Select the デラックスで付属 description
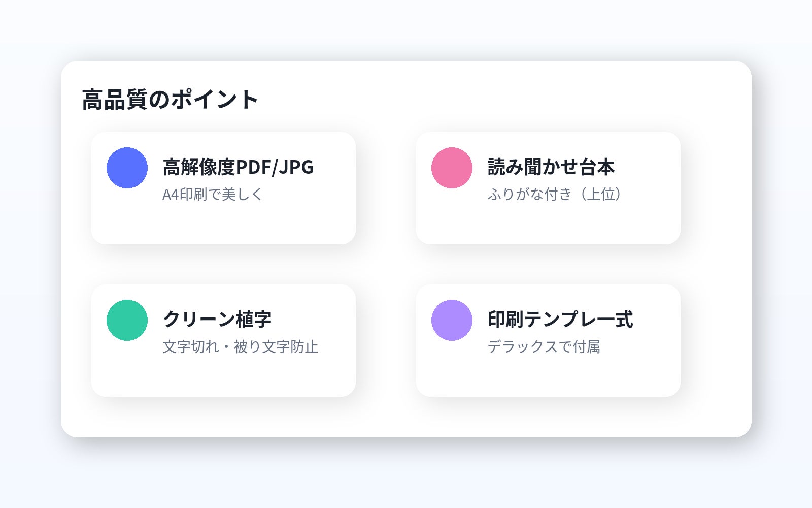 pos(544,346)
